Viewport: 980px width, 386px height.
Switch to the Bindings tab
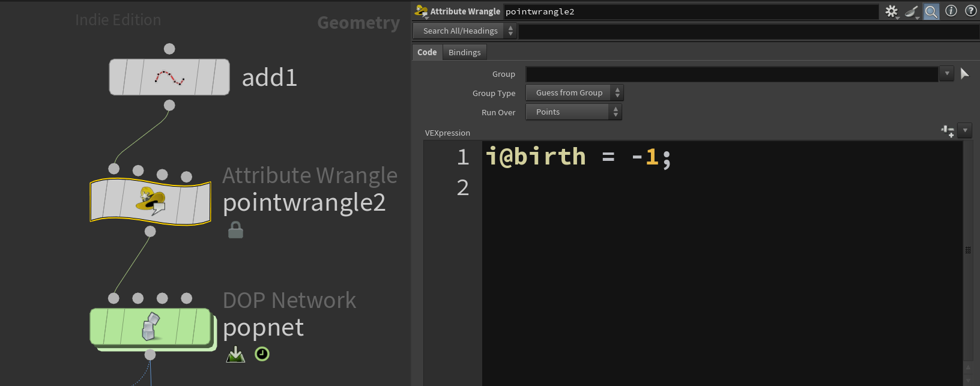tap(464, 53)
